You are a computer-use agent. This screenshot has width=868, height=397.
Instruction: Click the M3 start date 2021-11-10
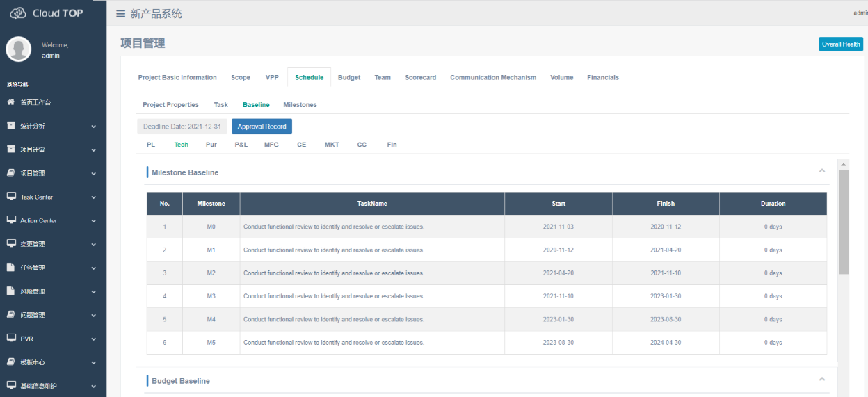tap(558, 296)
